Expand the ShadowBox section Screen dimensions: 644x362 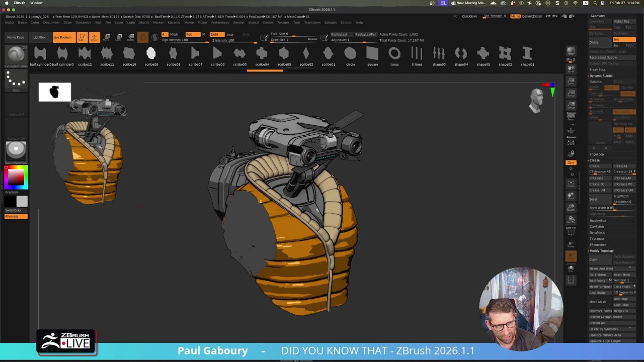point(598,221)
